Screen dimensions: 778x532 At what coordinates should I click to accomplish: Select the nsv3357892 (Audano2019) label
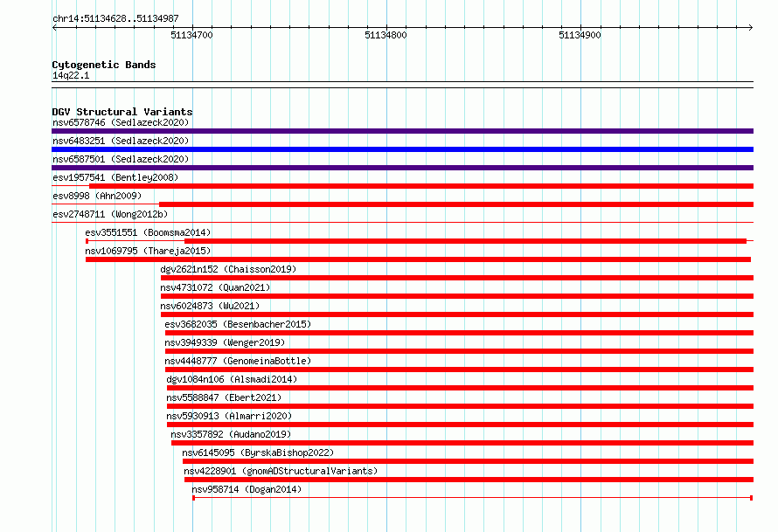pos(231,434)
